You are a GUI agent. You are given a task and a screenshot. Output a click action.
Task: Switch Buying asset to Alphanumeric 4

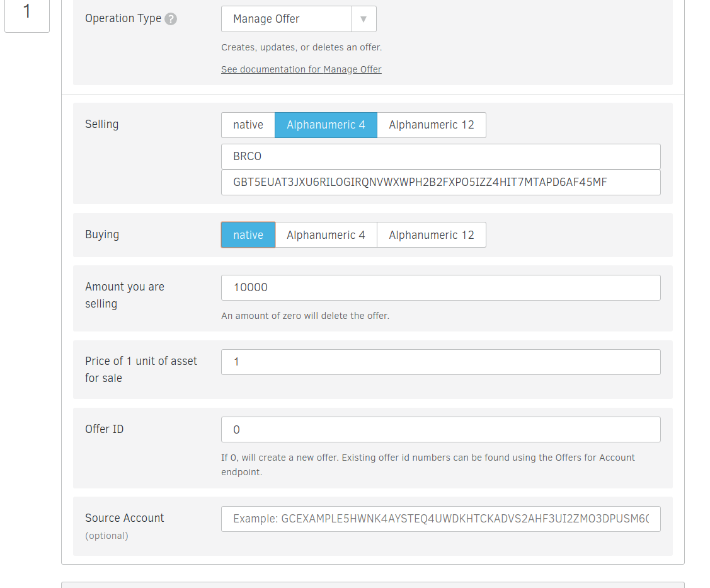click(326, 235)
